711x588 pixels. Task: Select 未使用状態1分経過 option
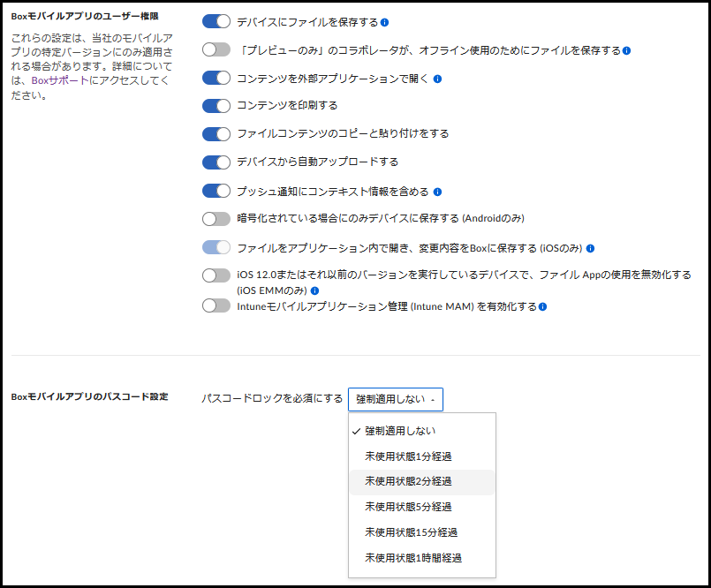421,456
